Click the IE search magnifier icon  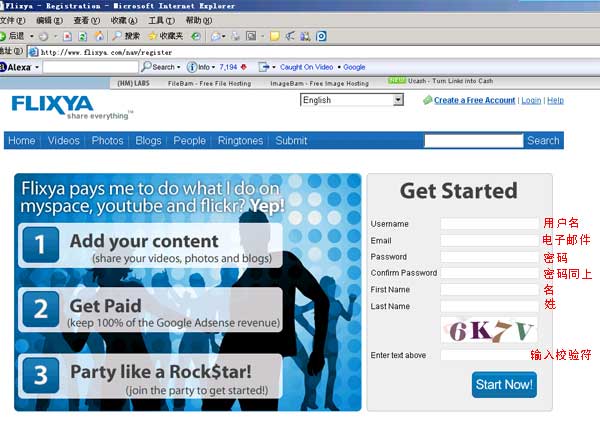115,36
